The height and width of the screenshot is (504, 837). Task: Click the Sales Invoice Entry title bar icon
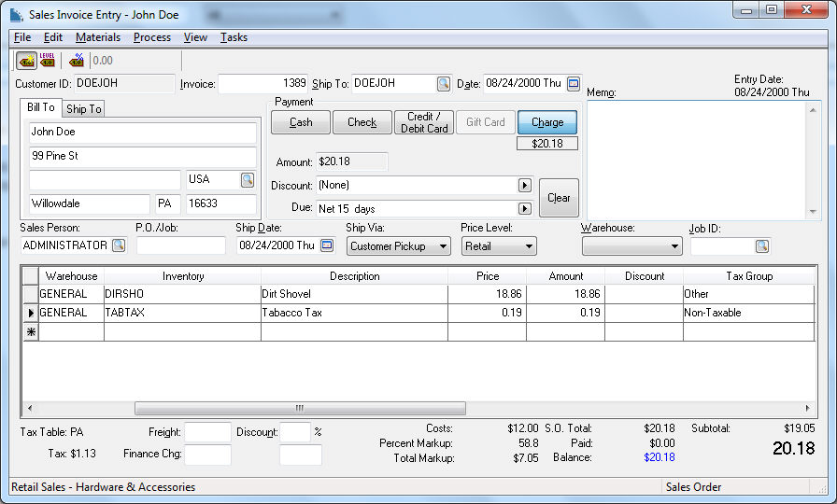click(x=16, y=14)
